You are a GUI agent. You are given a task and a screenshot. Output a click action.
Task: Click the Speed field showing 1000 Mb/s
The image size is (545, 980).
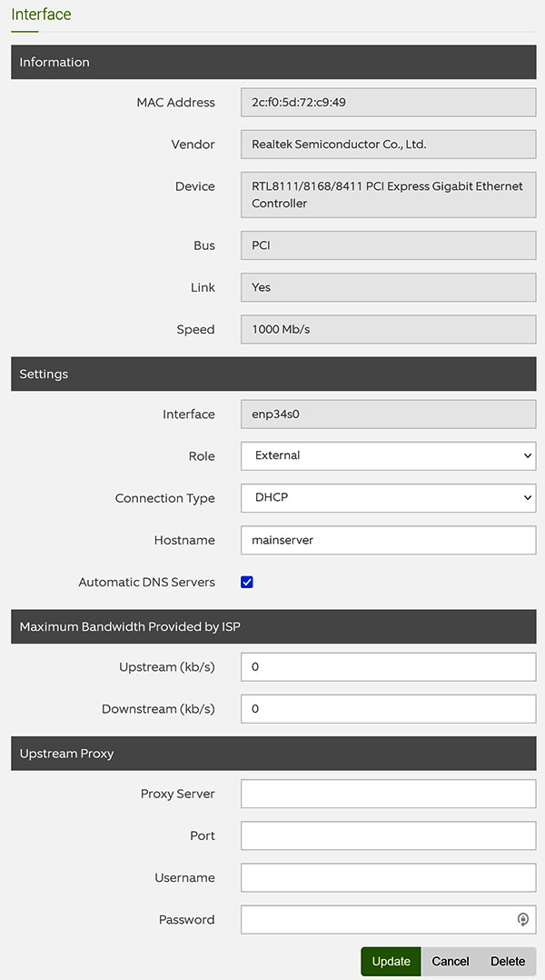pyautogui.click(x=388, y=329)
